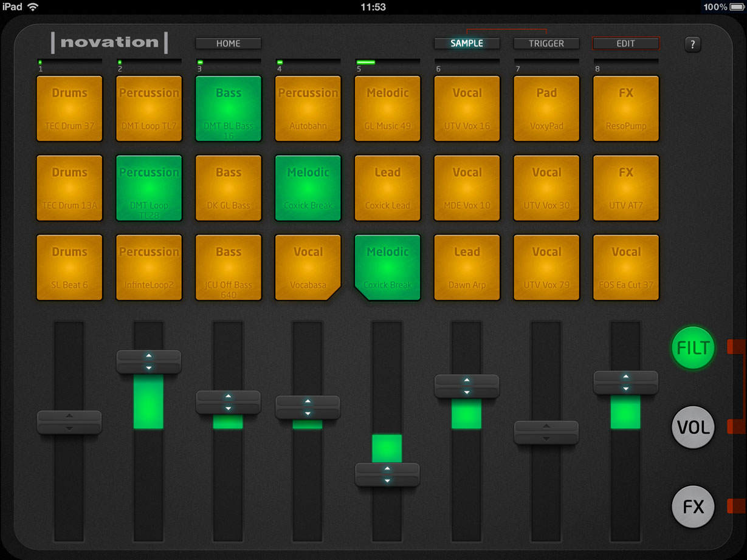Image resolution: width=747 pixels, height=560 pixels.
Task: Click the channel 2 fader handle
Action: [148, 361]
